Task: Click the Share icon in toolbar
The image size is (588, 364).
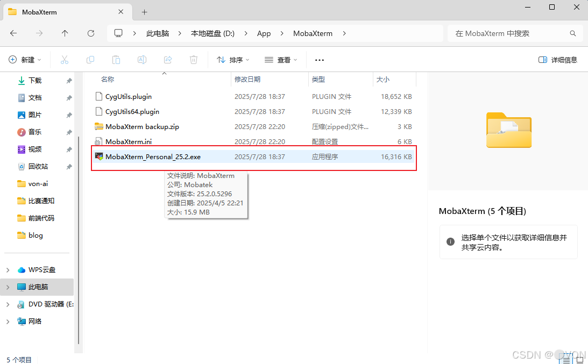Action: (168, 60)
